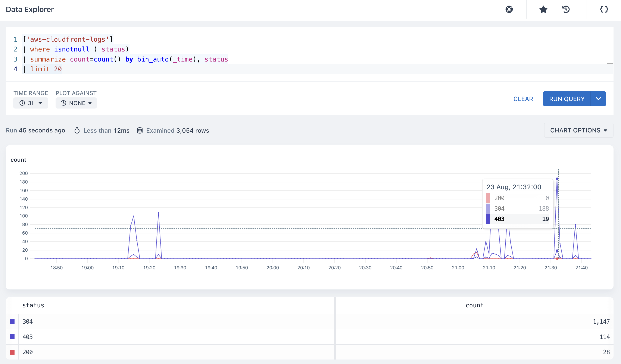Click the count column header

coord(475,305)
